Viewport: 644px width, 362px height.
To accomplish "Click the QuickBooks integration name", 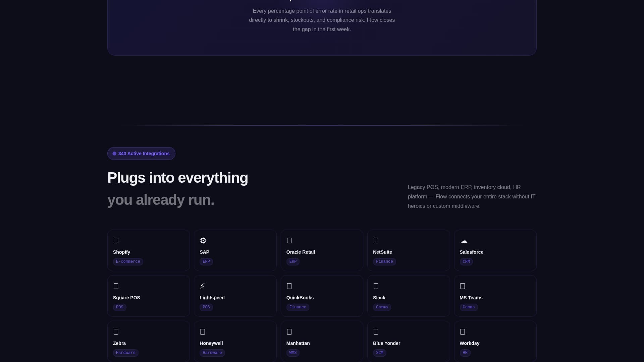I will pyautogui.click(x=300, y=298).
